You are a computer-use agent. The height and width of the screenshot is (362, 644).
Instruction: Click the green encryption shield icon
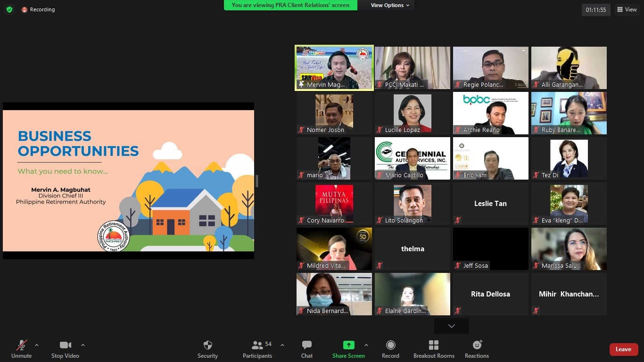point(9,9)
